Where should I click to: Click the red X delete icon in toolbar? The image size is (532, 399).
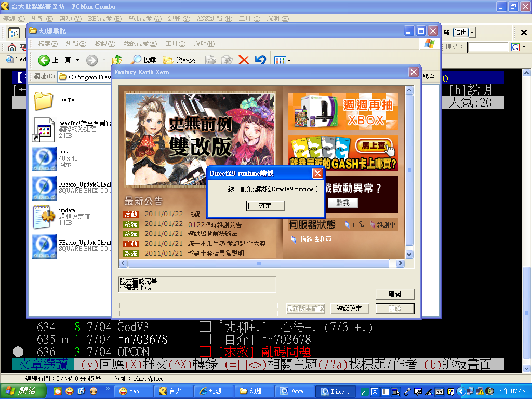pyautogui.click(x=243, y=60)
